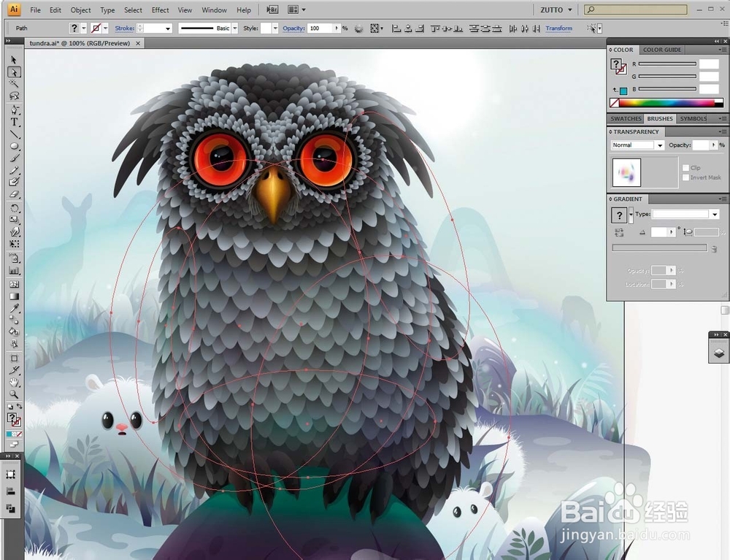Select the Slice tool
730x560 pixels.
click(14, 371)
